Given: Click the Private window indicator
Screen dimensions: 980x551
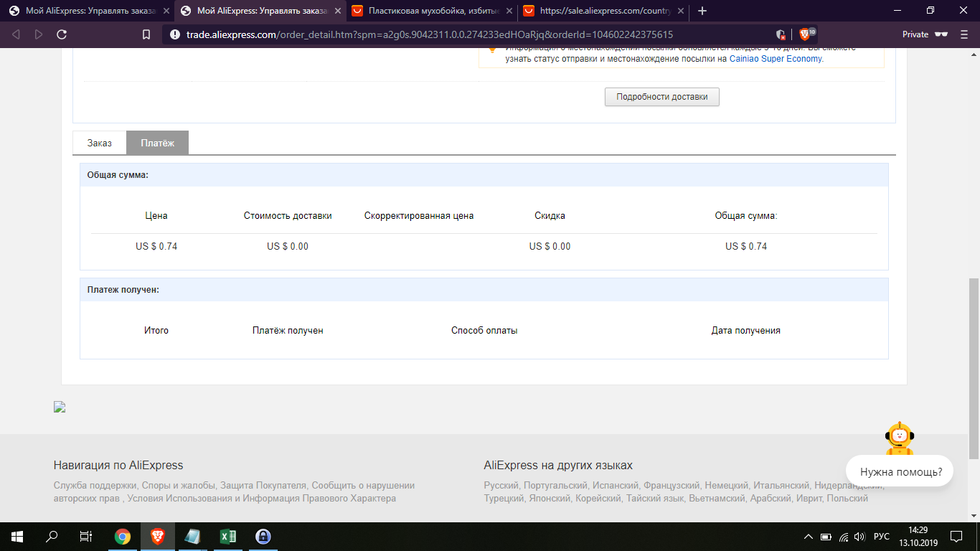Looking at the screenshot, I should pos(925,34).
